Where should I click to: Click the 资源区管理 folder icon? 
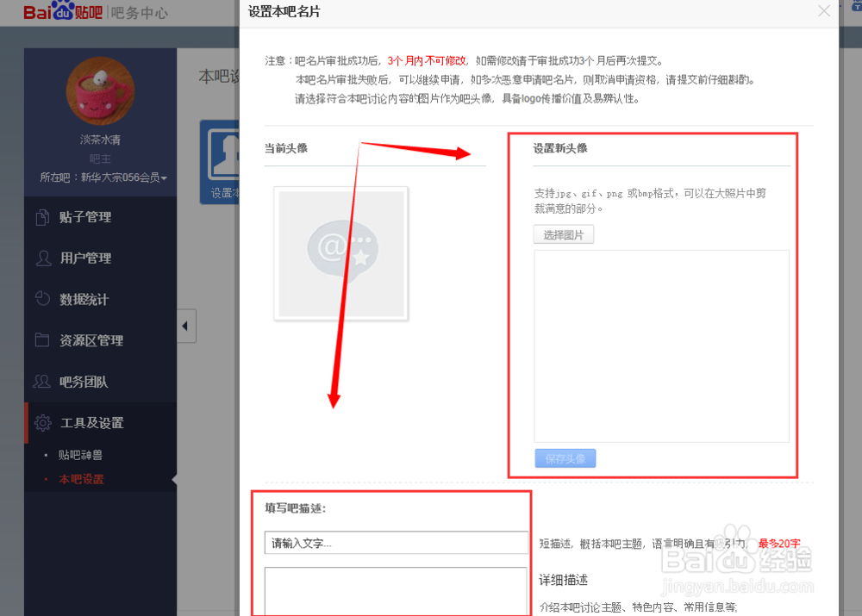(x=43, y=340)
